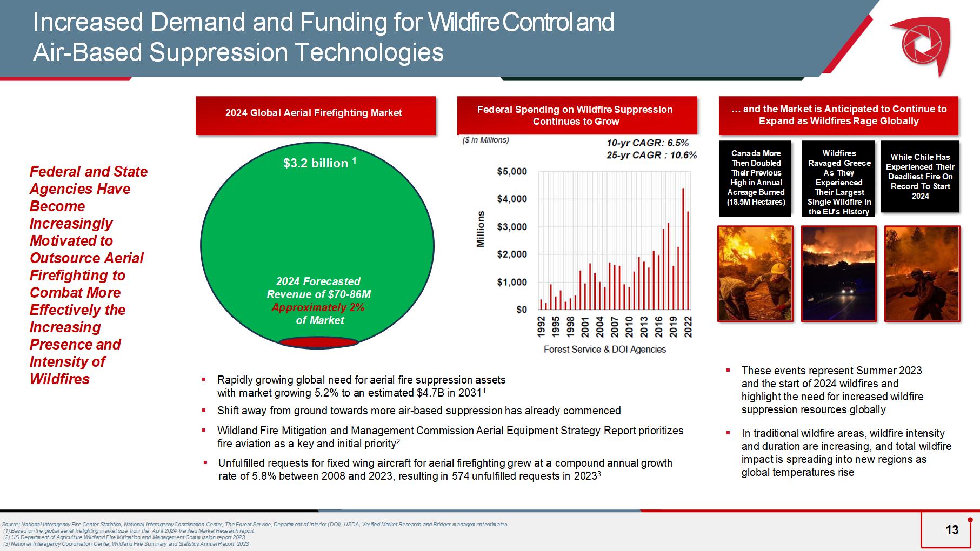This screenshot has width=980, height=551.
Task: Click the green market circle's '$3.2 billion' label
Action: (x=319, y=163)
